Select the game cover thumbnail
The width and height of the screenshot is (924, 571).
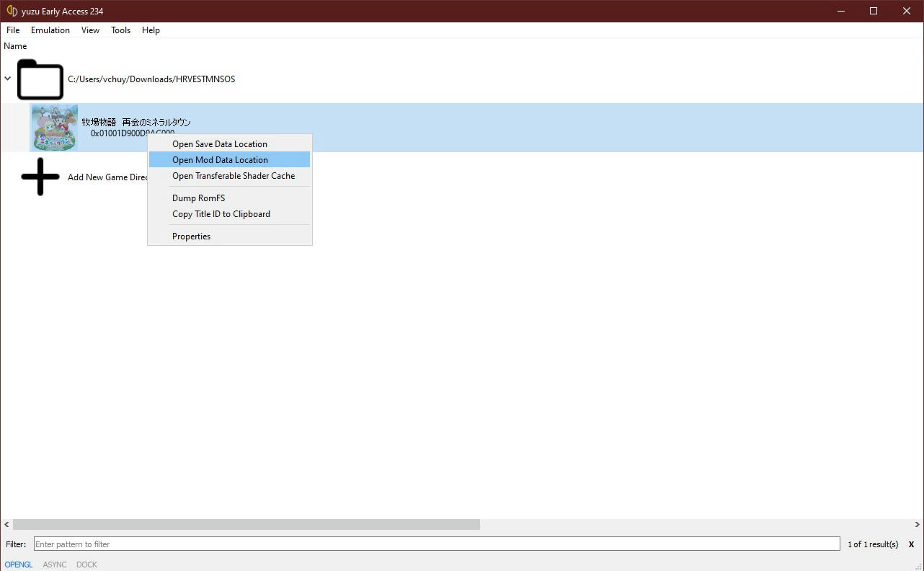[54, 128]
